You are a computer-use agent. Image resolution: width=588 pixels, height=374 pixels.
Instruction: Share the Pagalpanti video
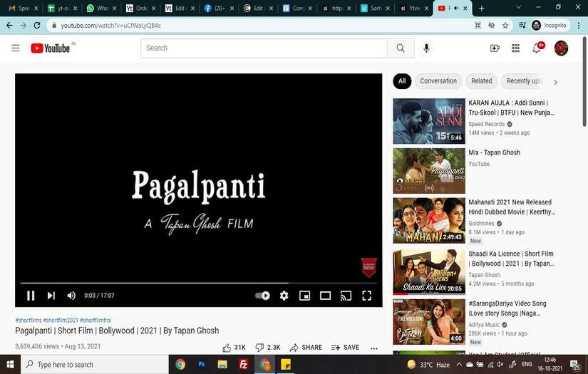coord(306,348)
